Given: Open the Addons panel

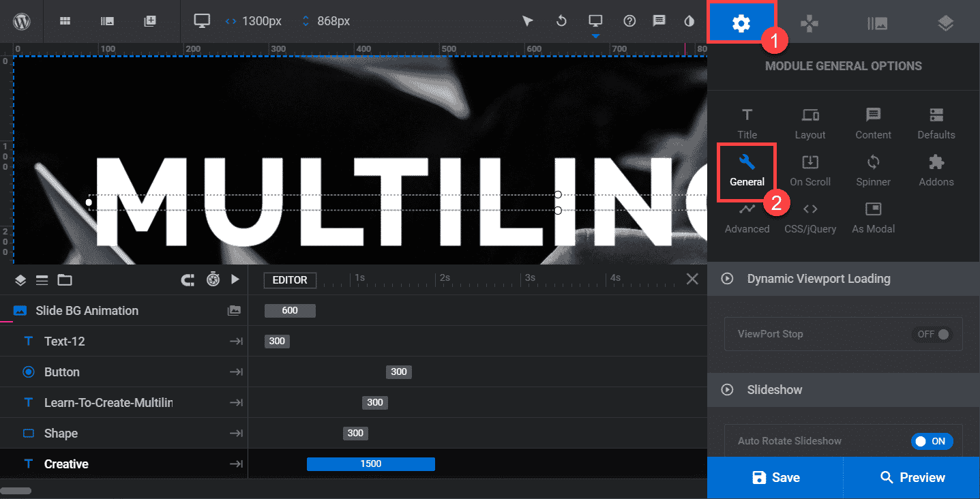Looking at the screenshot, I should [x=936, y=170].
